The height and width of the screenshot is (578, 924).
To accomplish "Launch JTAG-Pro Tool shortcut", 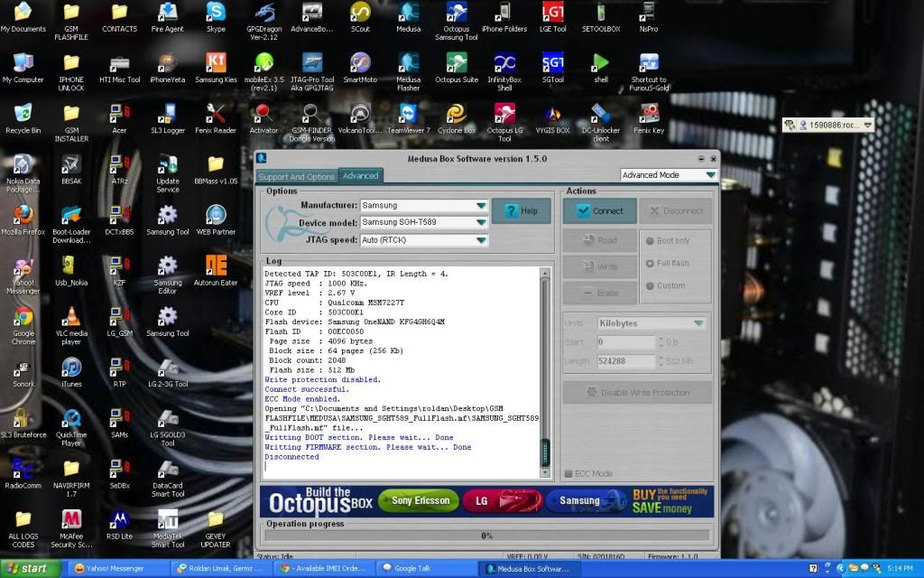I will coord(312,72).
